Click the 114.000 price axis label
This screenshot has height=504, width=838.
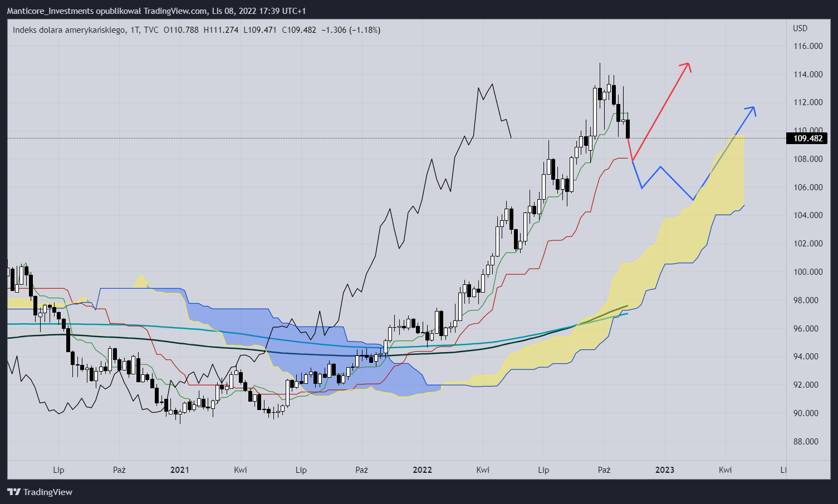(808, 75)
